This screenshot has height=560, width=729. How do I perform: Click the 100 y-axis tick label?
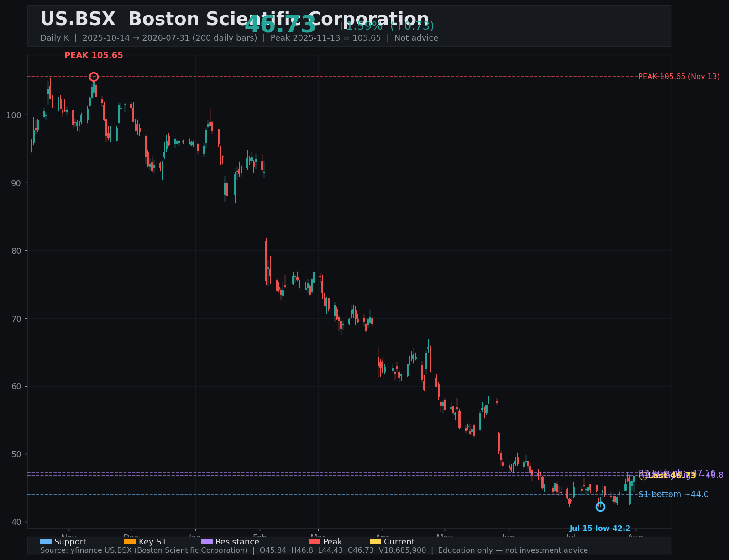(x=14, y=115)
